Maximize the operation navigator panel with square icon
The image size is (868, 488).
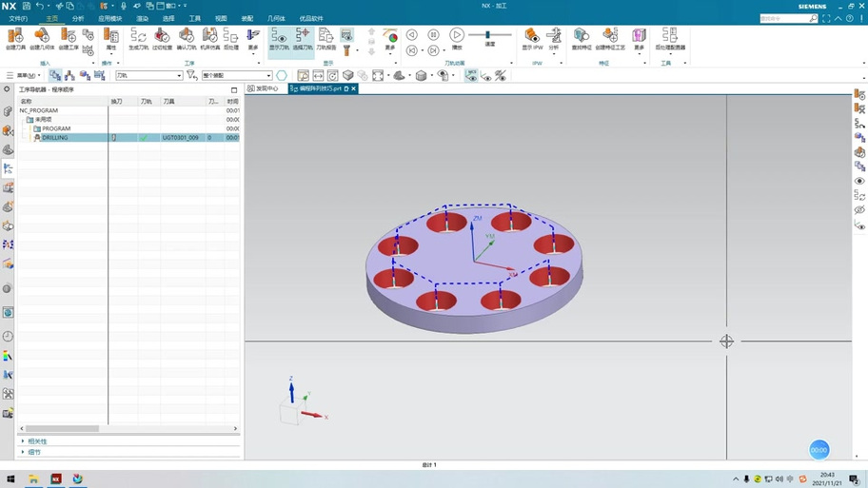pyautogui.click(x=234, y=89)
